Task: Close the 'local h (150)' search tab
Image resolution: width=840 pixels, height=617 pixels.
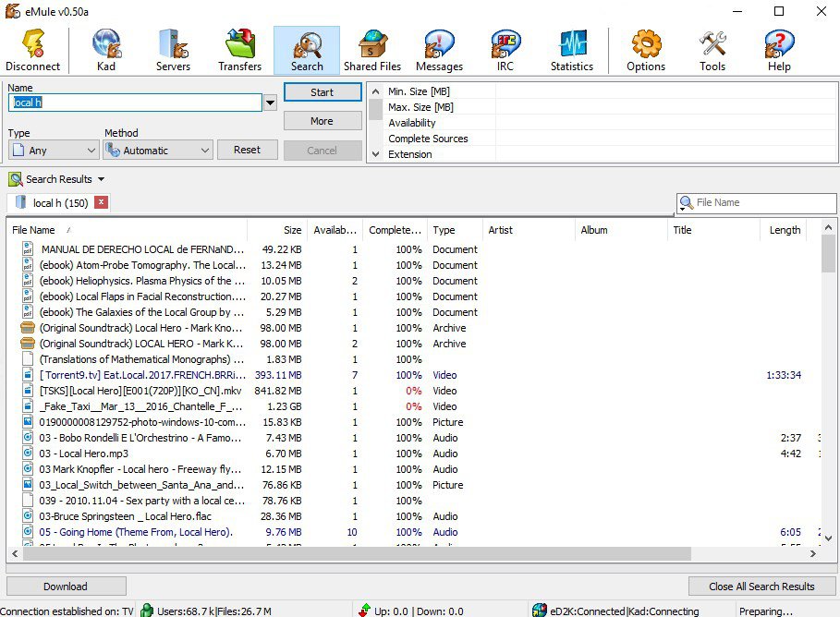Action: pos(102,202)
